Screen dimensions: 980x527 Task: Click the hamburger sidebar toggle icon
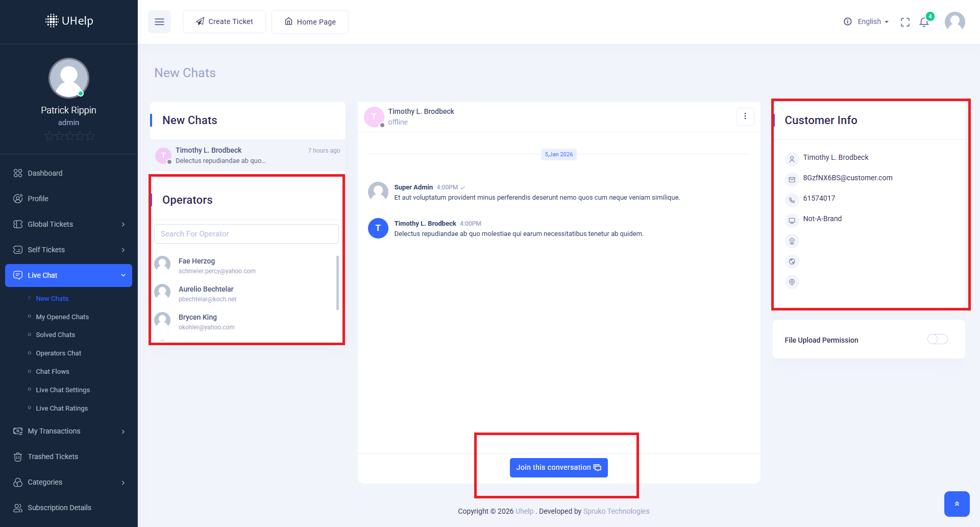159,22
